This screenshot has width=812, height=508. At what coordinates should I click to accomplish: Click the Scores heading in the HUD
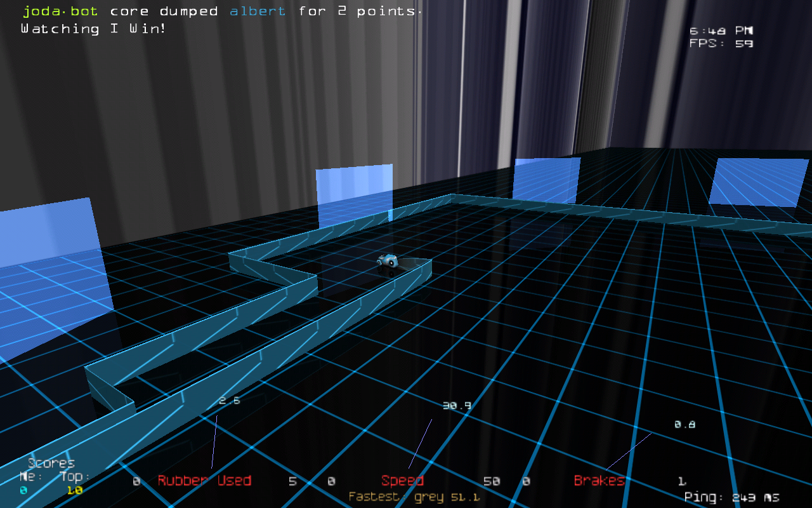51,463
